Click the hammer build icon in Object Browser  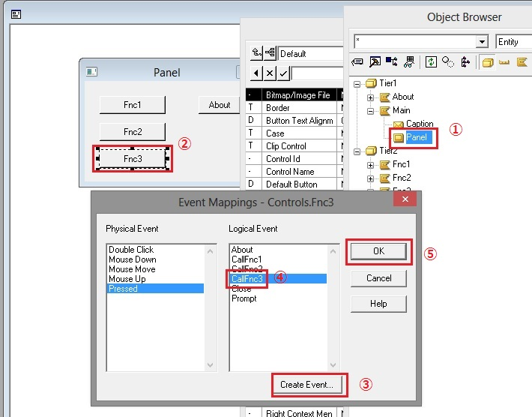click(375, 61)
